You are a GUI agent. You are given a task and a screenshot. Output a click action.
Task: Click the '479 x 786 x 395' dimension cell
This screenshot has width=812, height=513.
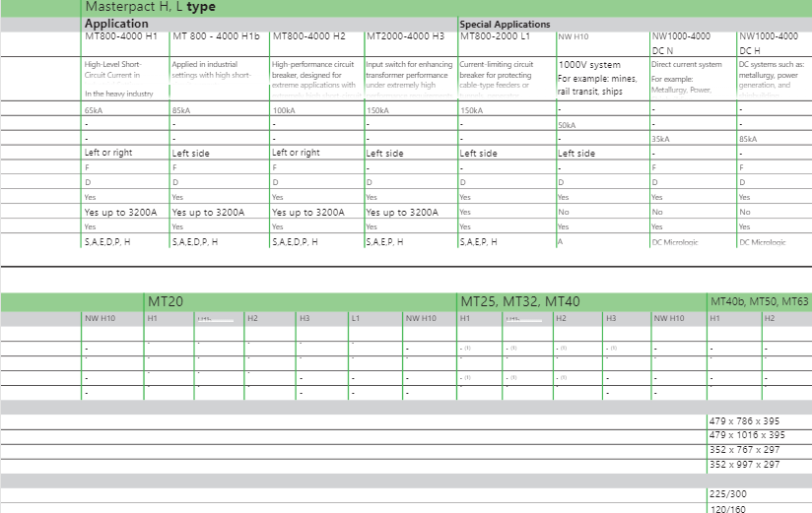747,420
